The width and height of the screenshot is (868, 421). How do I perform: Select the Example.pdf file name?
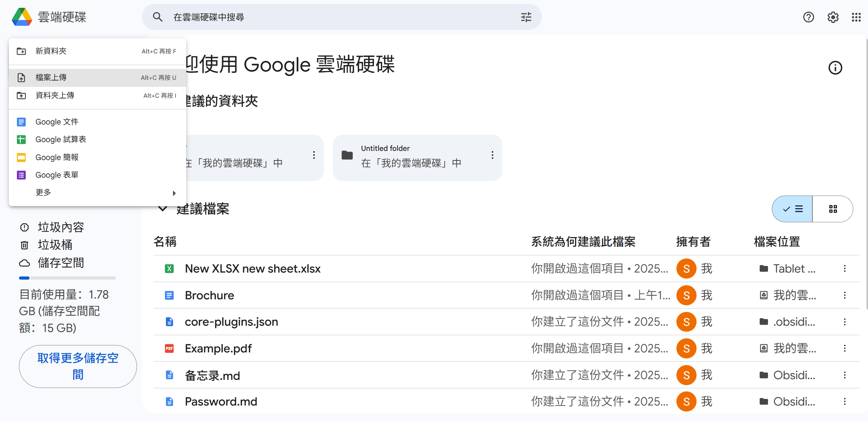click(x=218, y=349)
